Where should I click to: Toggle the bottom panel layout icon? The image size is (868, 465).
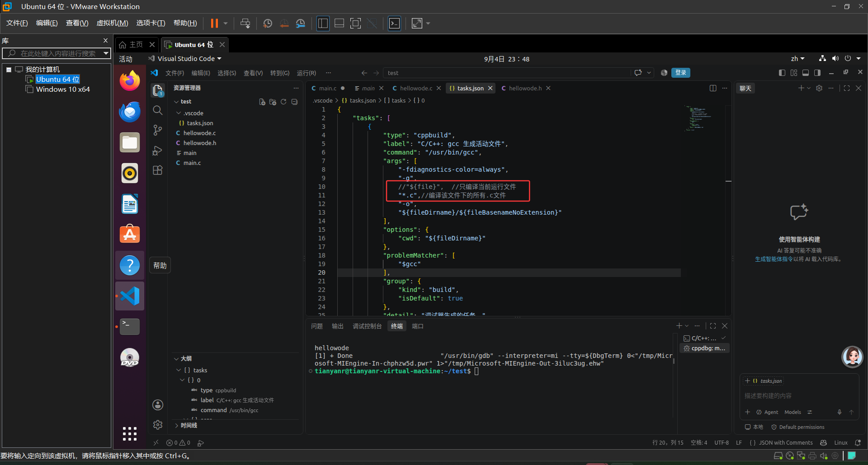point(806,73)
